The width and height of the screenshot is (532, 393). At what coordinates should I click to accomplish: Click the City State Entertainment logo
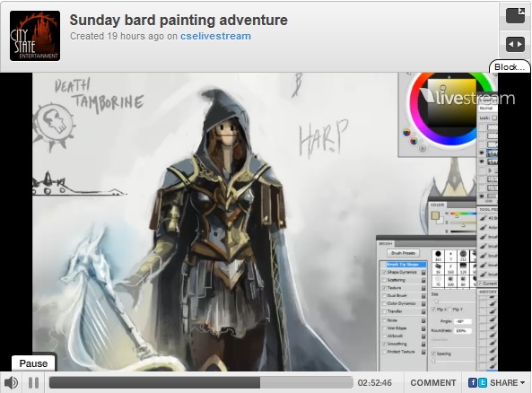[x=35, y=36]
